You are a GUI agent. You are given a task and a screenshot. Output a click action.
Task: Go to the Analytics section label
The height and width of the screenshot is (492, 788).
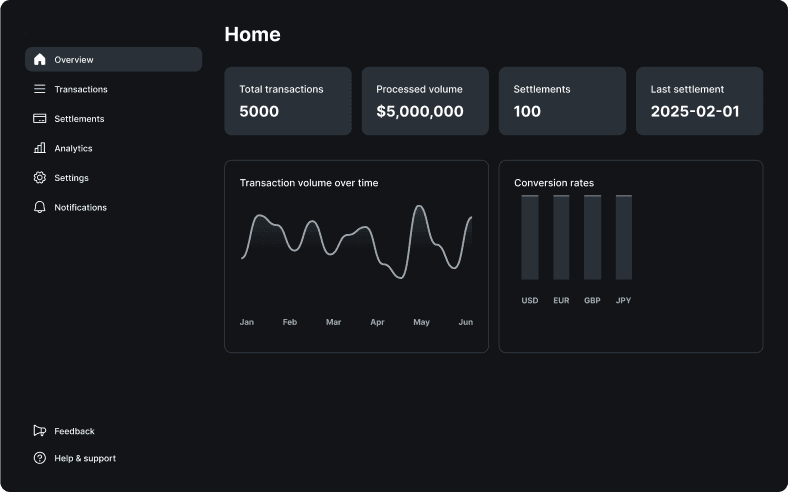pyautogui.click(x=73, y=148)
